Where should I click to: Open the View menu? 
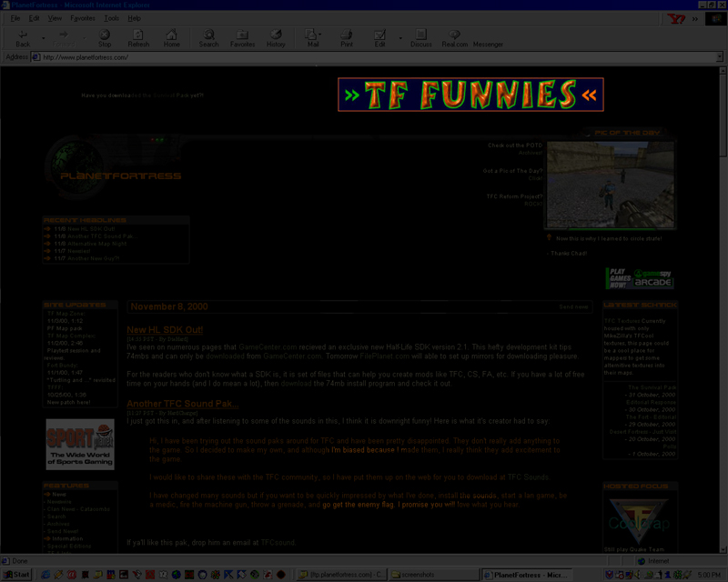pyautogui.click(x=55, y=18)
